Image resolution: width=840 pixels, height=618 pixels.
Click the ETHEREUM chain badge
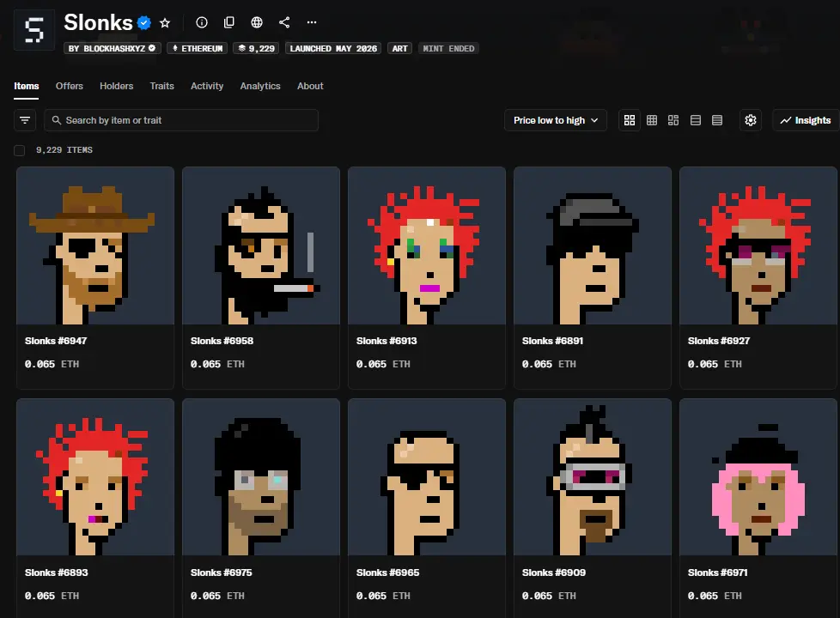tap(198, 49)
